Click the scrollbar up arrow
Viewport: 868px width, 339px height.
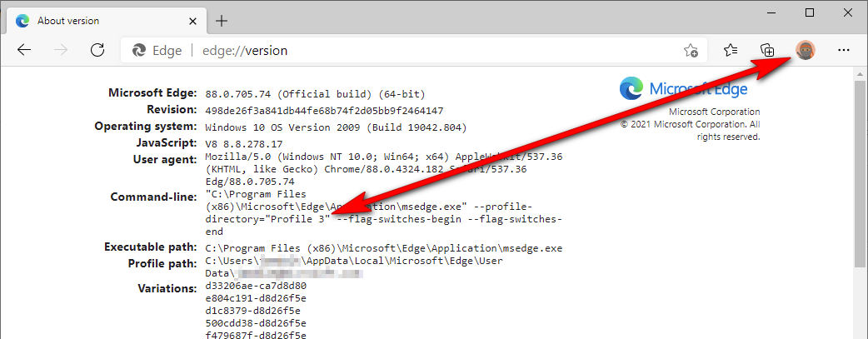pyautogui.click(x=859, y=73)
